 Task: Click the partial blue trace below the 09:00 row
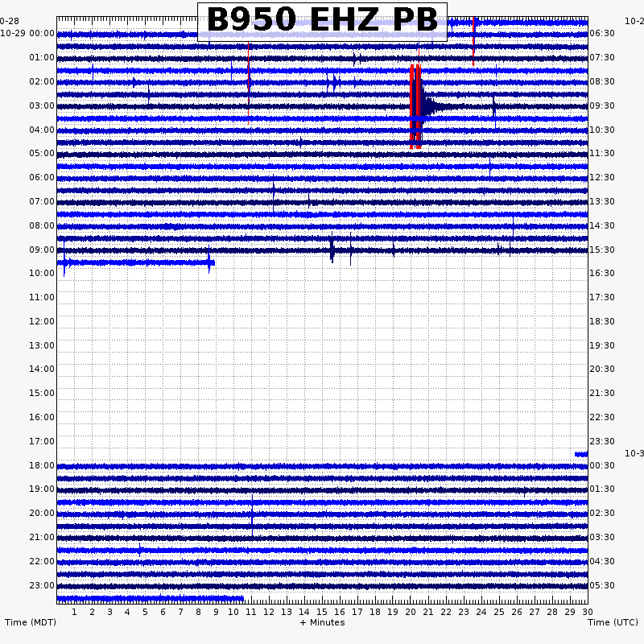[x=136, y=262]
